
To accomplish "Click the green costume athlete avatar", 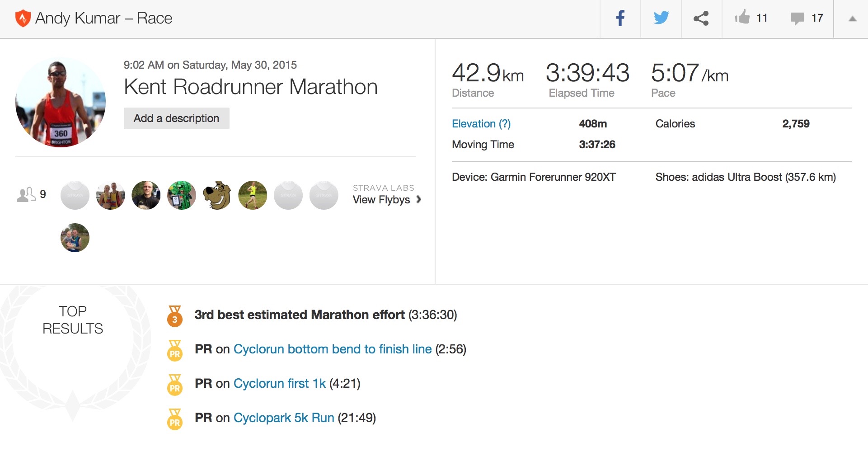I will pos(182,195).
